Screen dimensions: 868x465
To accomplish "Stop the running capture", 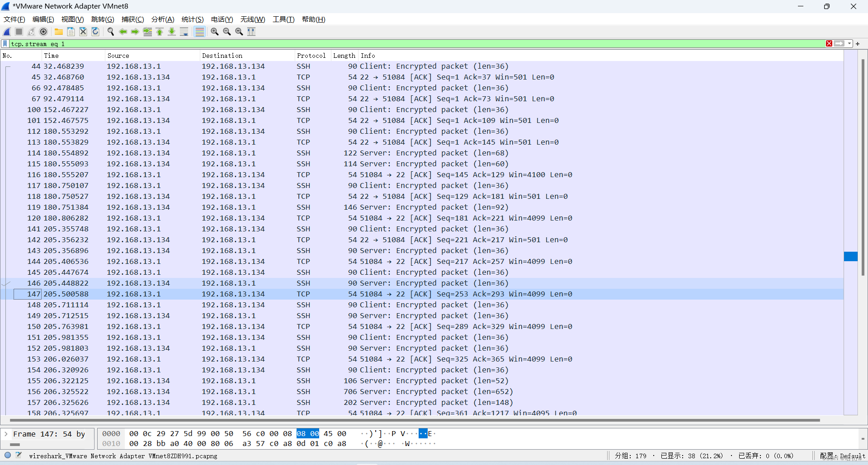I will [19, 32].
